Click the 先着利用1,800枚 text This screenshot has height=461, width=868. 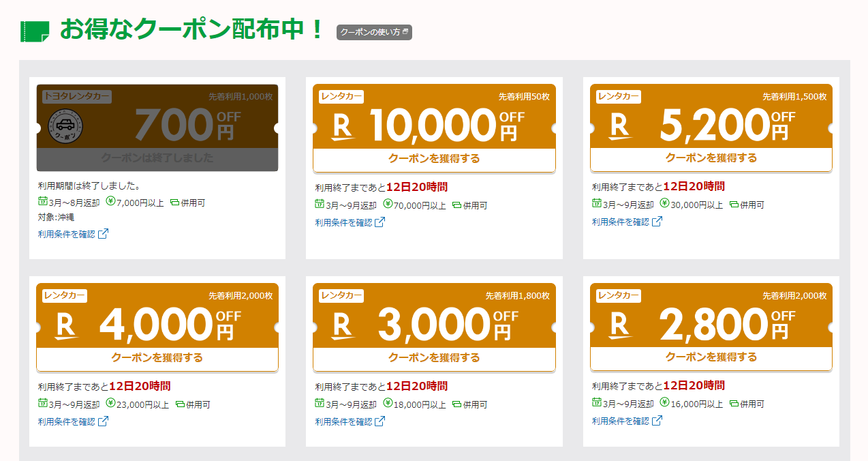click(x=518, y=296)
